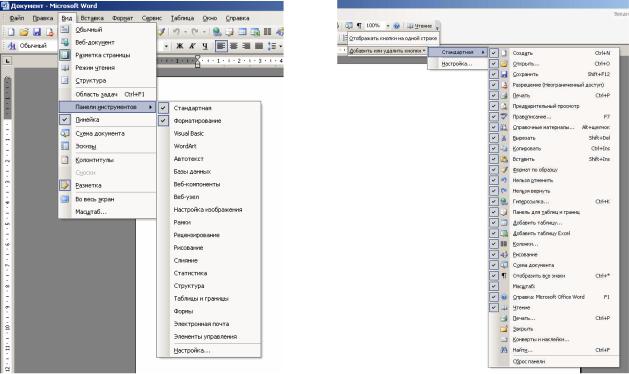Open the toolbar options arrow after Чтение

(437, 26)
